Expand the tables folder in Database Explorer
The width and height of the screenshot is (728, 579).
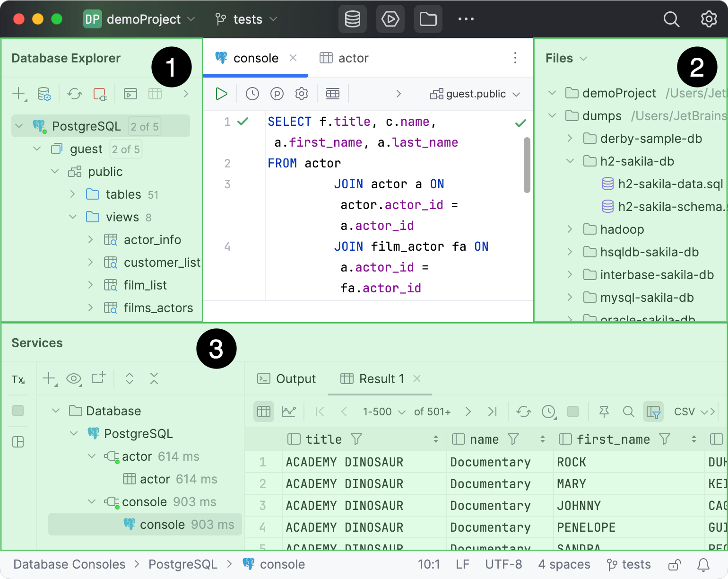73,194
